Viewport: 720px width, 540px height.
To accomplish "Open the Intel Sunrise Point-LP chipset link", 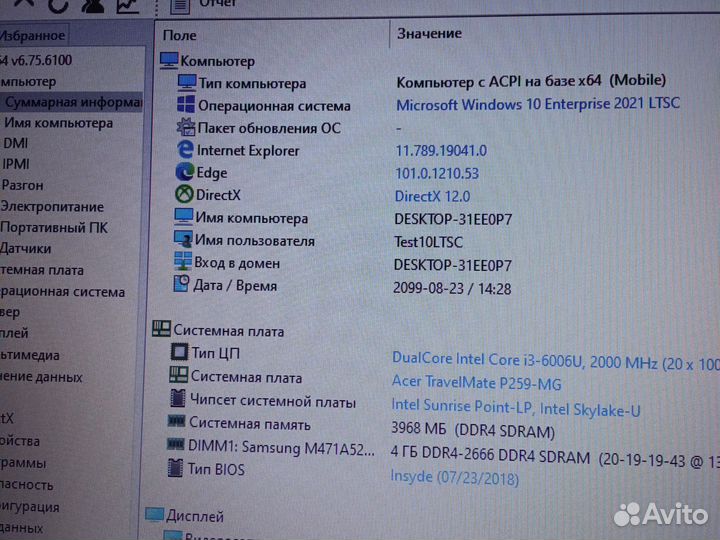I will pyautogui.click(x=516, y=407).
